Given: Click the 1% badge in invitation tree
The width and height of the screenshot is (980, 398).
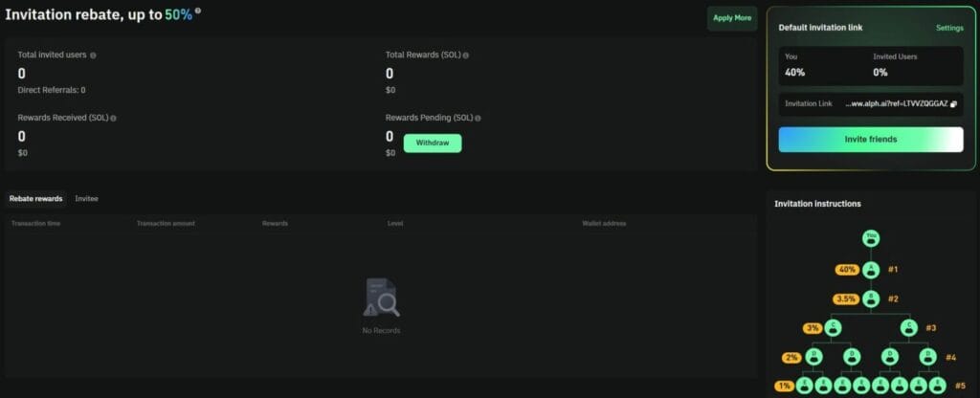Looking at the screenshot, I should [x=784, y=387].
